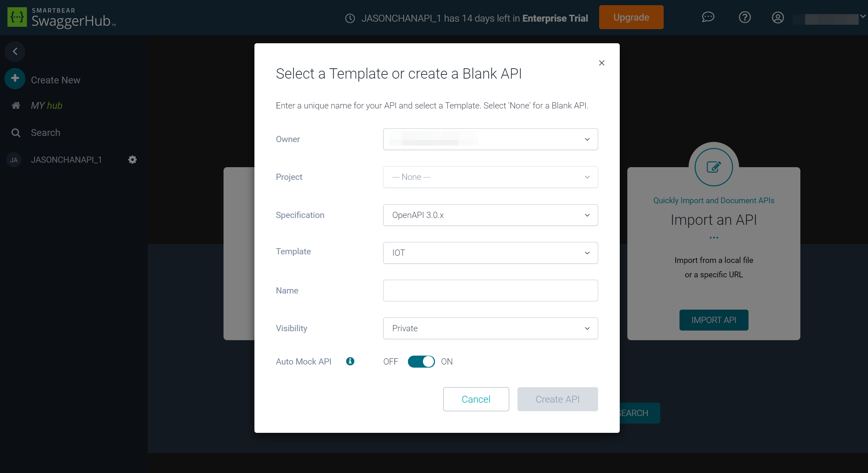This screenshot has width=868, height=473.
Task: Click the user profile account icon
Action: 778,18
